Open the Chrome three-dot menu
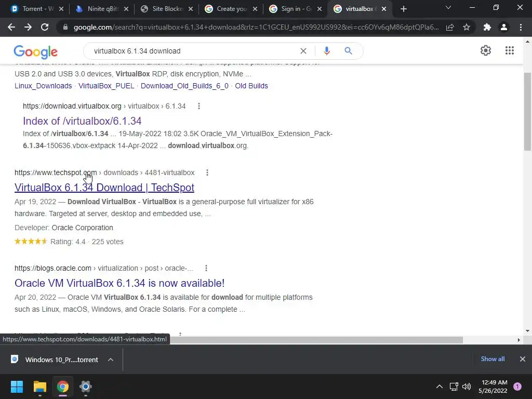 click(521, 27)
